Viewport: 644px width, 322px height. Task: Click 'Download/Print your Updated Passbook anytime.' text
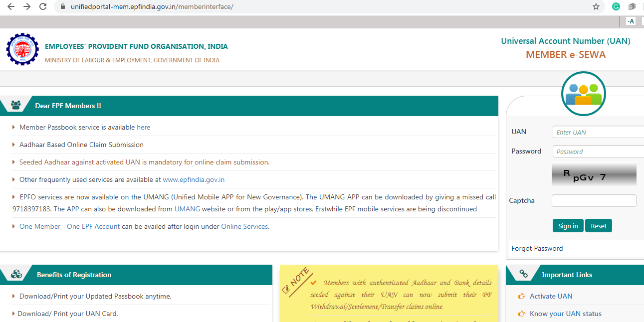point(95,296)
